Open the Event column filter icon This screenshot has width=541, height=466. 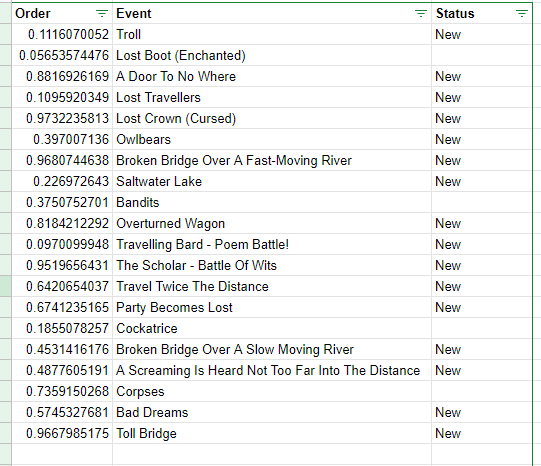pyautogui.click(x=421, y=14)
